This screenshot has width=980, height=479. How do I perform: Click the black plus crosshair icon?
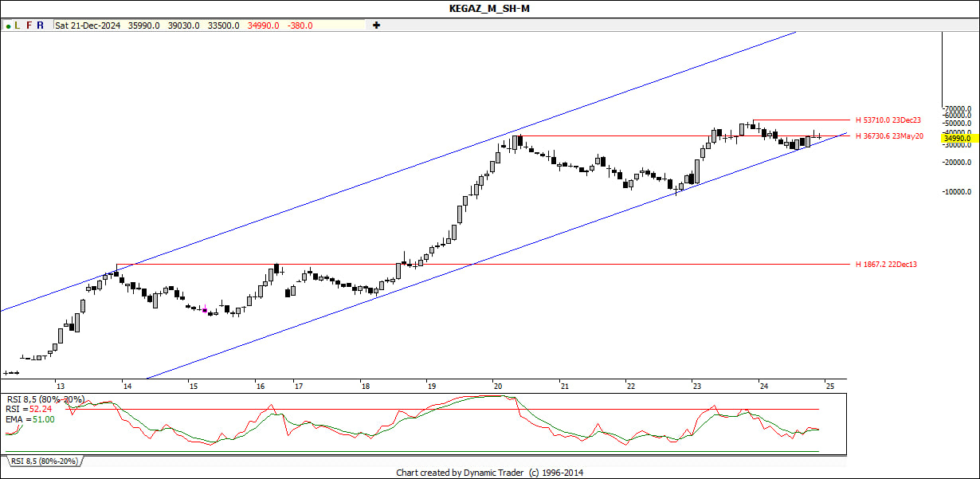(x=376, y=26)
